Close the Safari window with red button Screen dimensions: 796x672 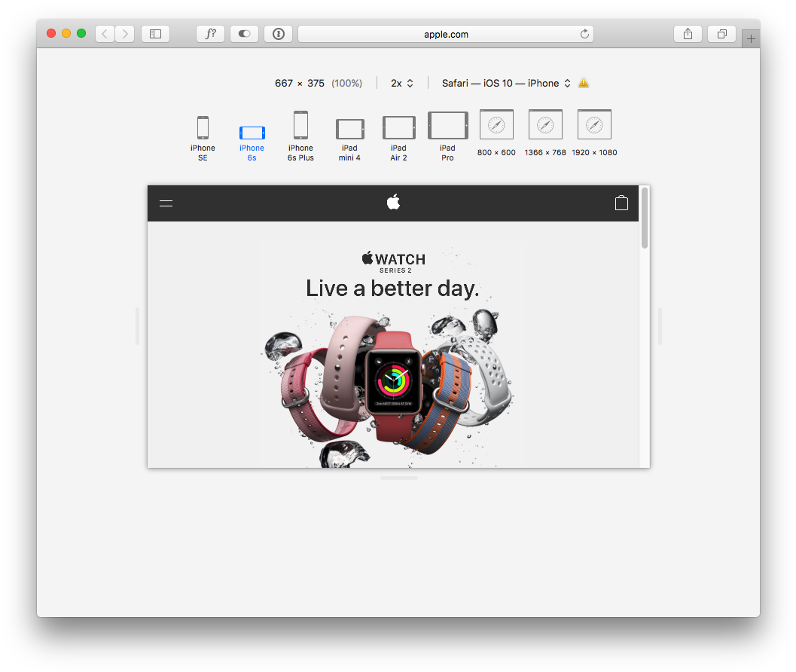(x=50, y=33)
